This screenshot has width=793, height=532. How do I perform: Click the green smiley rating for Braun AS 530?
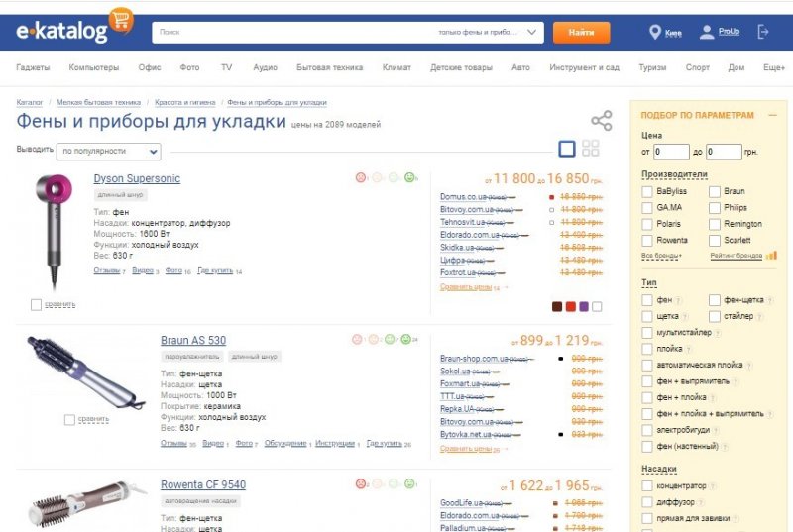pyautogui.click(x=405, y=339)
